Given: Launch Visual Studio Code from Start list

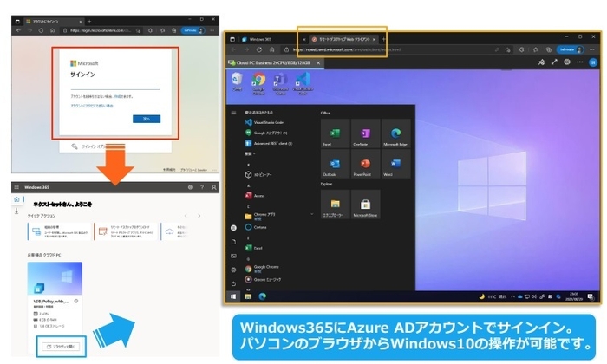Looking at the screenshot, I should coord(264,122).
